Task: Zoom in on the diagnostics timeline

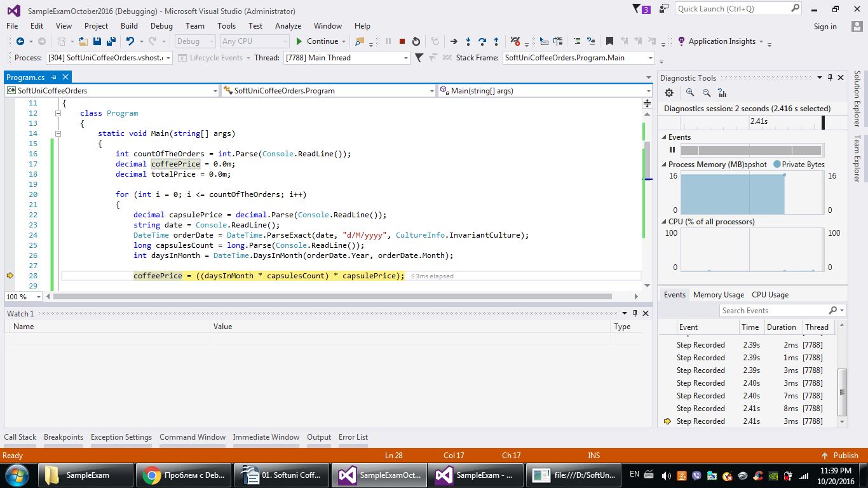Action: 690,93
